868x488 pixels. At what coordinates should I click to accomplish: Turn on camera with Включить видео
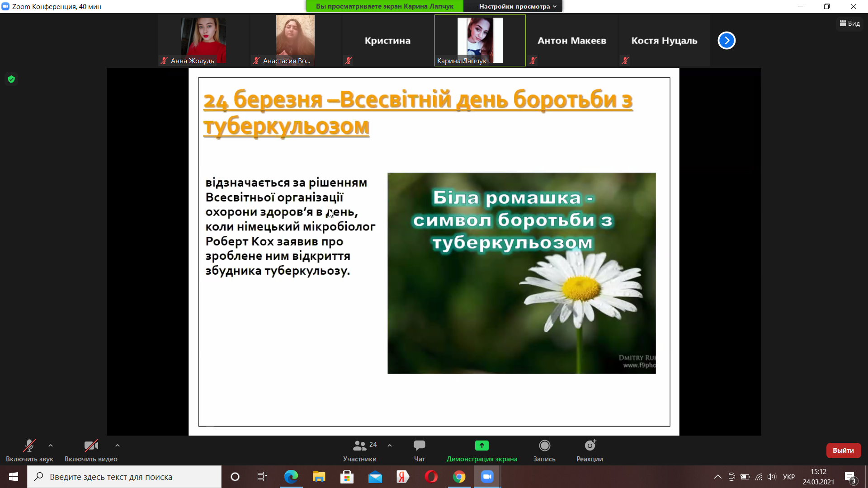(91, 450)
